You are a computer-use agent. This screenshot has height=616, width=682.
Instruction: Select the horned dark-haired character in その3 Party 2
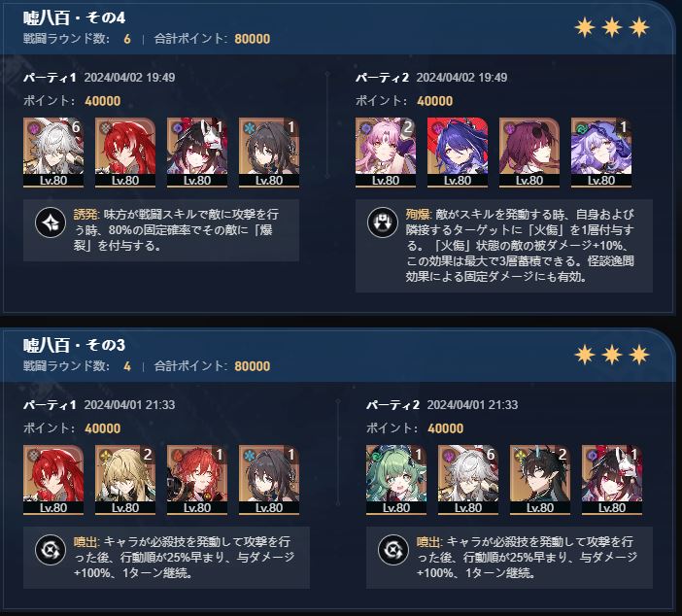[540, 480]
